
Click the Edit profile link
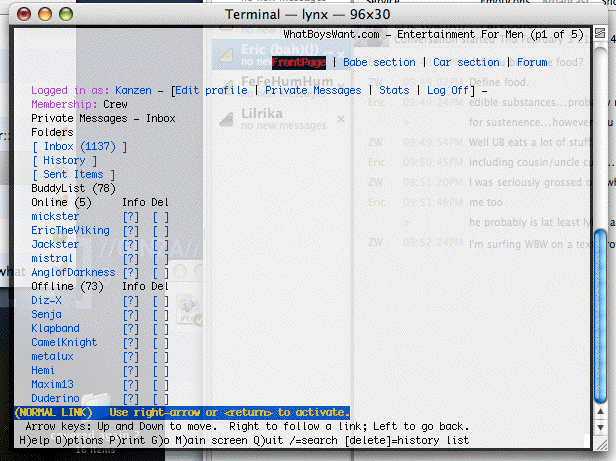tap(212, 90)
